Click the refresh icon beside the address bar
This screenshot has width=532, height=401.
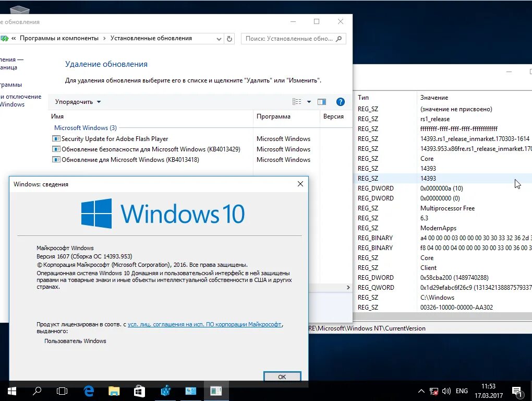point(229,39)
